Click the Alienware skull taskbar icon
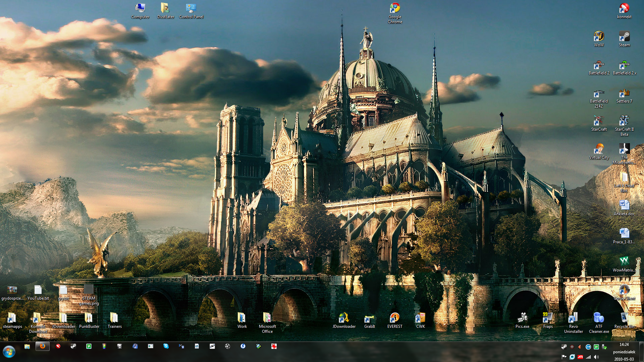Image resolution: width=644 pixels, height=362 pixels. pos(120,346)
